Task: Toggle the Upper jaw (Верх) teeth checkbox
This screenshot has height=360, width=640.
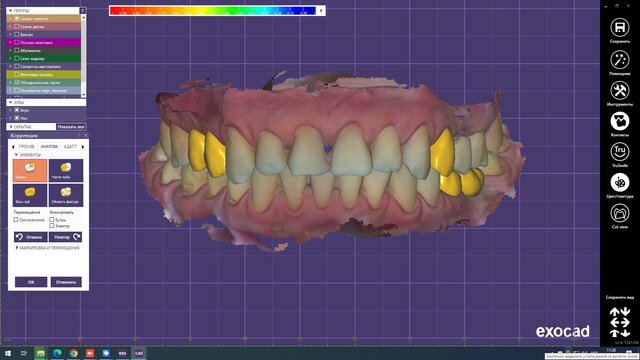Action: 17,110
